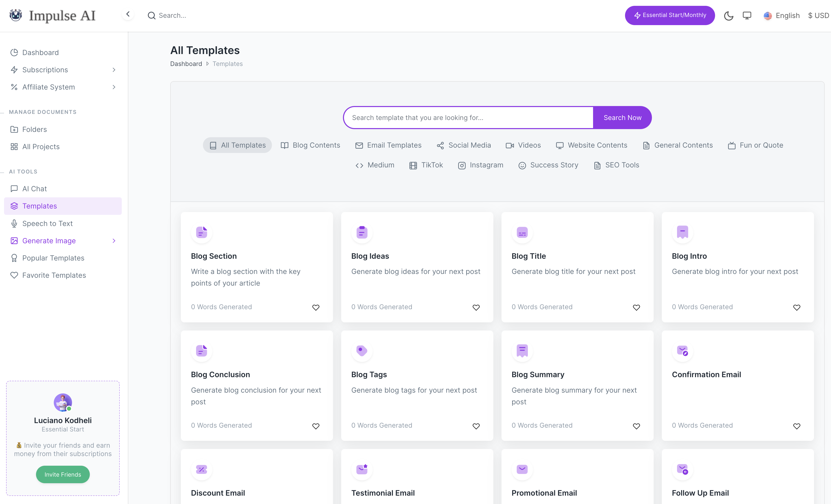This screenshot has height=504, width=831.
Task: Open the Promotional Email template icon
Action: tap(522, 469)
